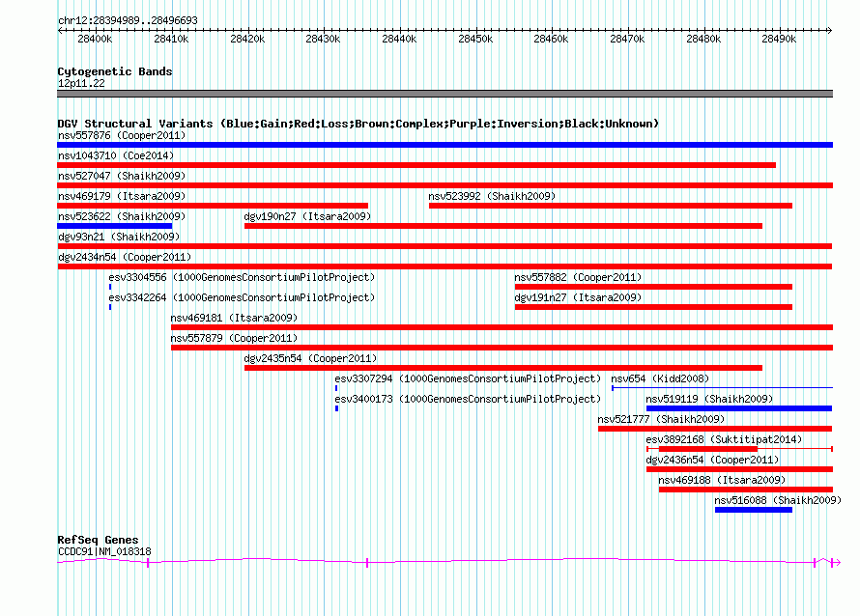Click the 28430k ruler tick label
The image size is (860, 616).
[x=323, y=39]
